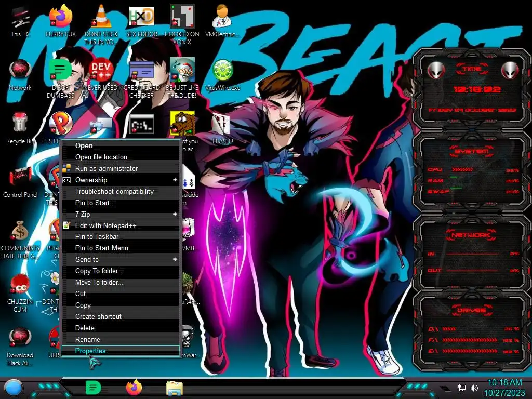Choose Pin to Start
Viewport: 532px width, 399px height.
(121, 203)
